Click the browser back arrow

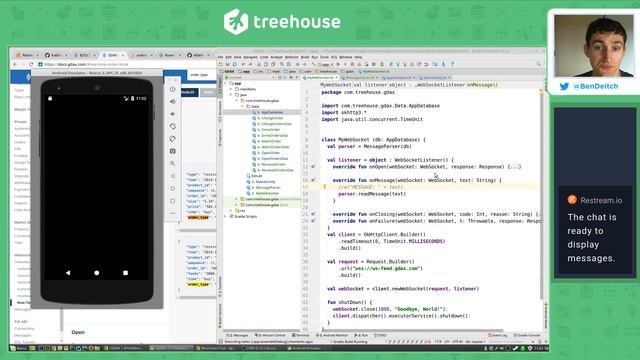coord(16,64)
